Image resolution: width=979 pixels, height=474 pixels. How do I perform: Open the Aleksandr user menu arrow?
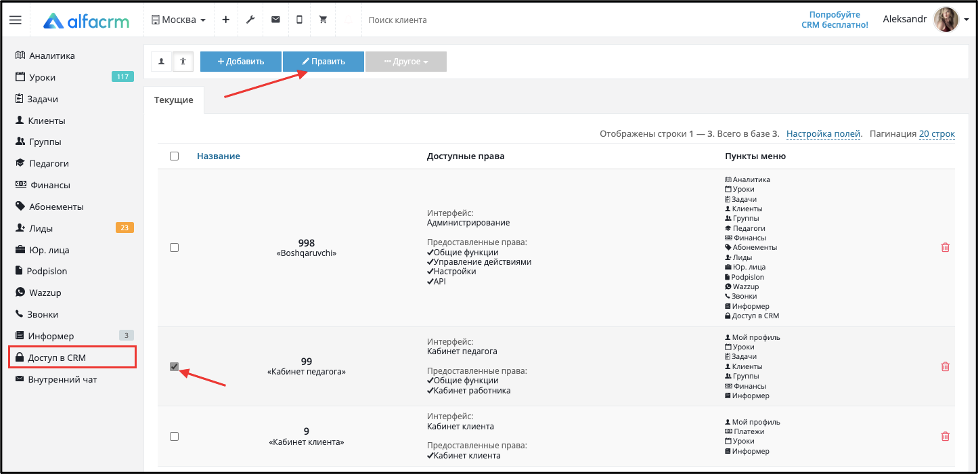(967, 21)
